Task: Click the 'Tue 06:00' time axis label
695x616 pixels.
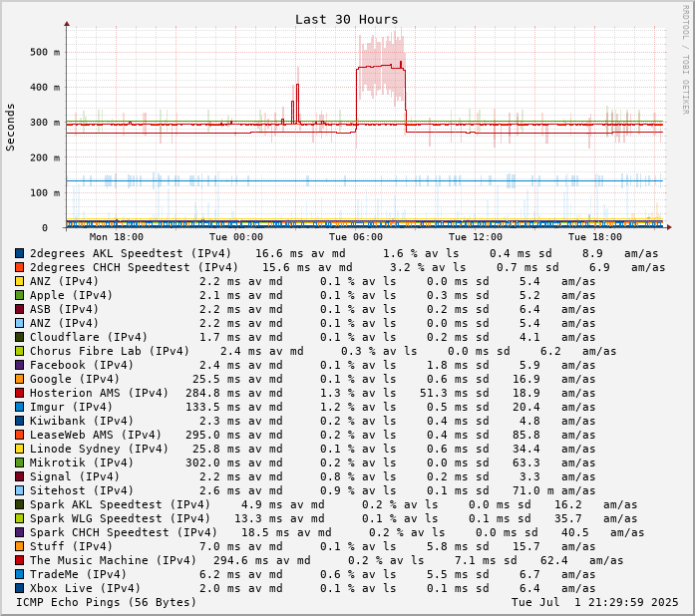Action: (356, 237)
